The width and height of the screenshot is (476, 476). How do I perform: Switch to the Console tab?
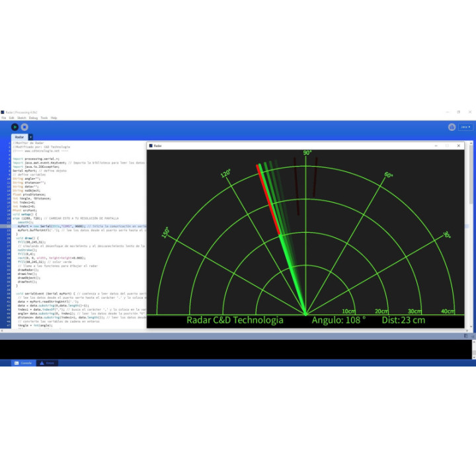(23, 363)
